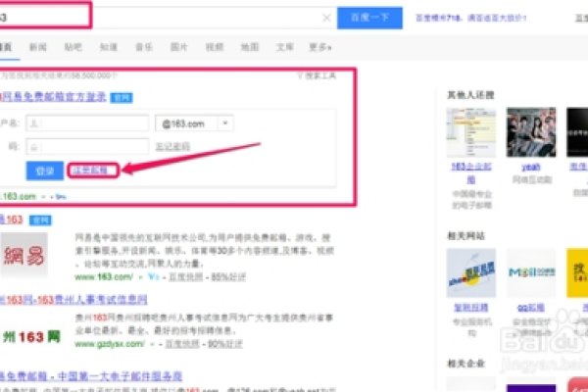Click the 百度一下 search button

click(x=369, y=18)
